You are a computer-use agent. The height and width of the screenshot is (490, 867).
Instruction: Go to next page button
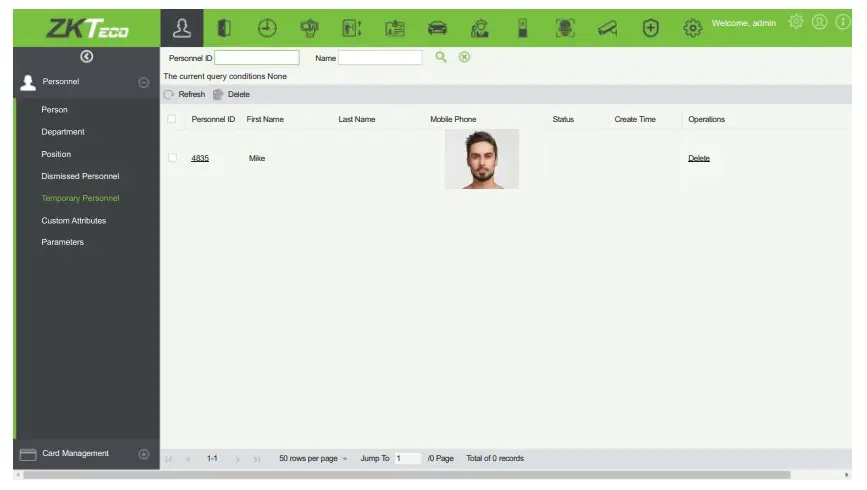click(238, 459)
